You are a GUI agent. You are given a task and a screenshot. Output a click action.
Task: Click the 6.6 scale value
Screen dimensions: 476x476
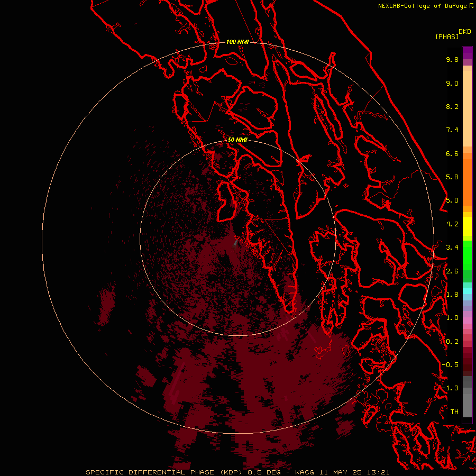[452, 153]
